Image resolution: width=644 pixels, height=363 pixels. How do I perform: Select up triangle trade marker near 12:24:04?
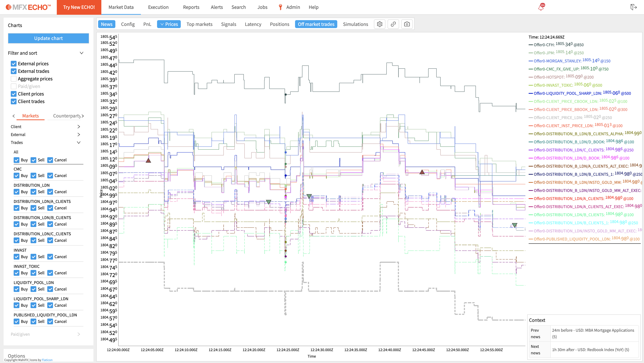pyautogui.click(x=148, y=160)
